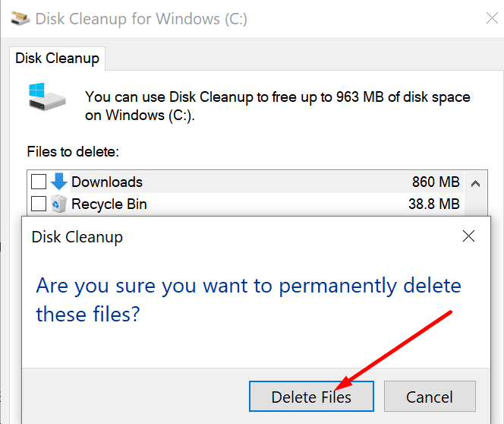Click the Windows drive icon
504x424 pixels.
coord(47,97)
